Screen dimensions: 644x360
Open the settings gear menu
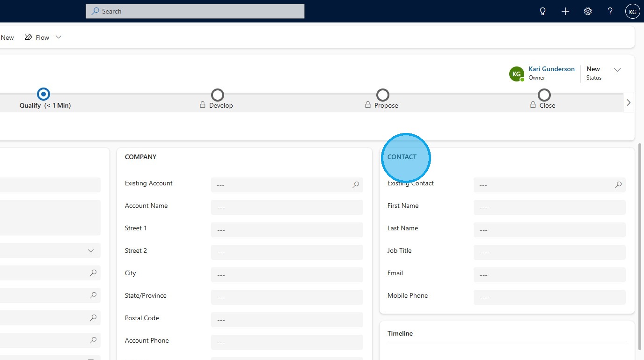coord(588,11)
